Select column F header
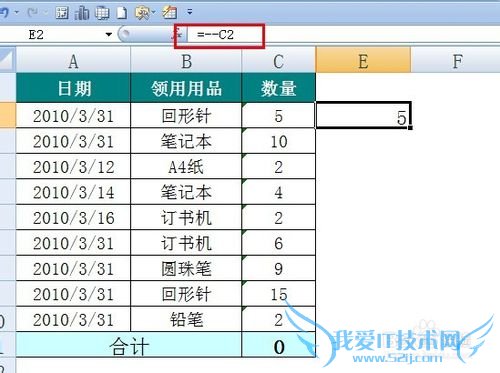Screen dimensions: 500x373 pos(456,60)
